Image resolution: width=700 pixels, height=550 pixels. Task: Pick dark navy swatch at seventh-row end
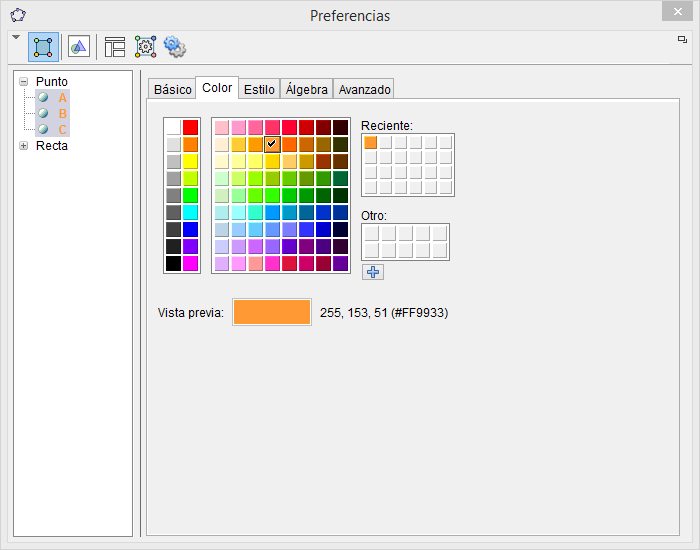point(340,229)
